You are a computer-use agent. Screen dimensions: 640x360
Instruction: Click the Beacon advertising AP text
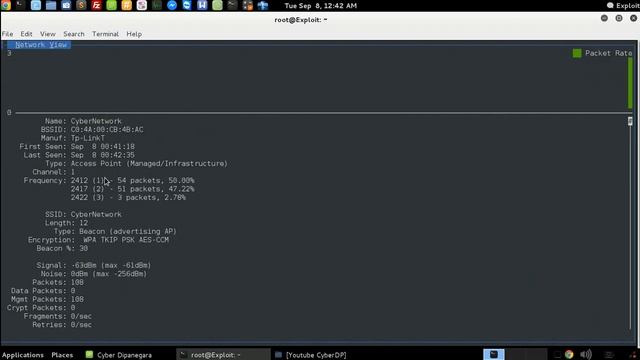click(128, 231)
